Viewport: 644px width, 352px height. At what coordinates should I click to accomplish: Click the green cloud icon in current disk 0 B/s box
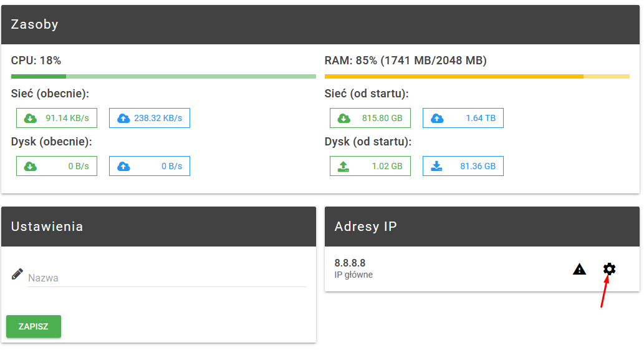click(30, 166)
